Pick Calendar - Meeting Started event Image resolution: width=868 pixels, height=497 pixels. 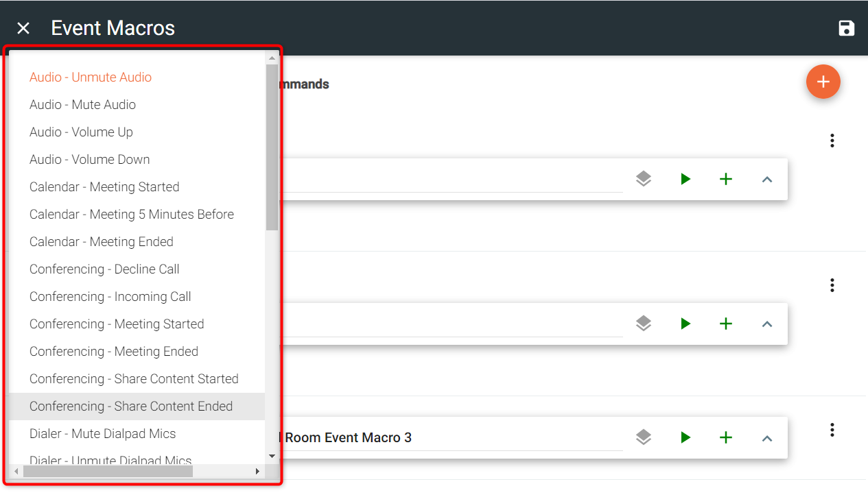(x=137, y=187)
